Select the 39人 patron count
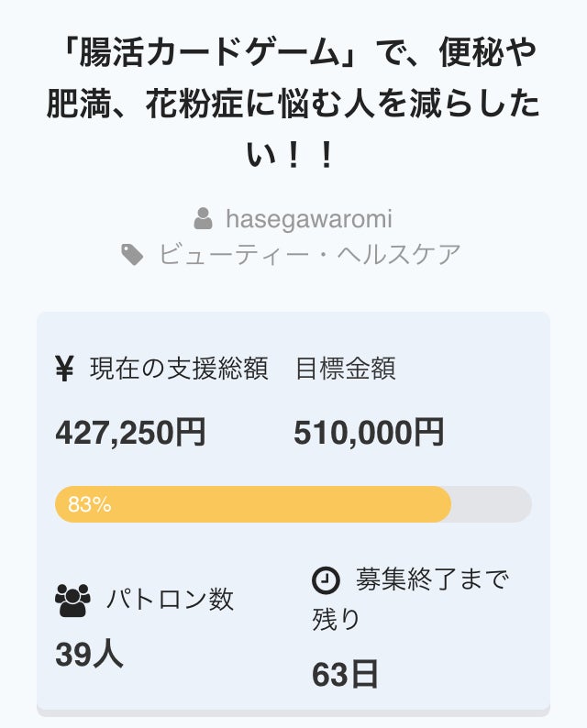This screenshot has height=728, width=587. click(x=89, y=654)
